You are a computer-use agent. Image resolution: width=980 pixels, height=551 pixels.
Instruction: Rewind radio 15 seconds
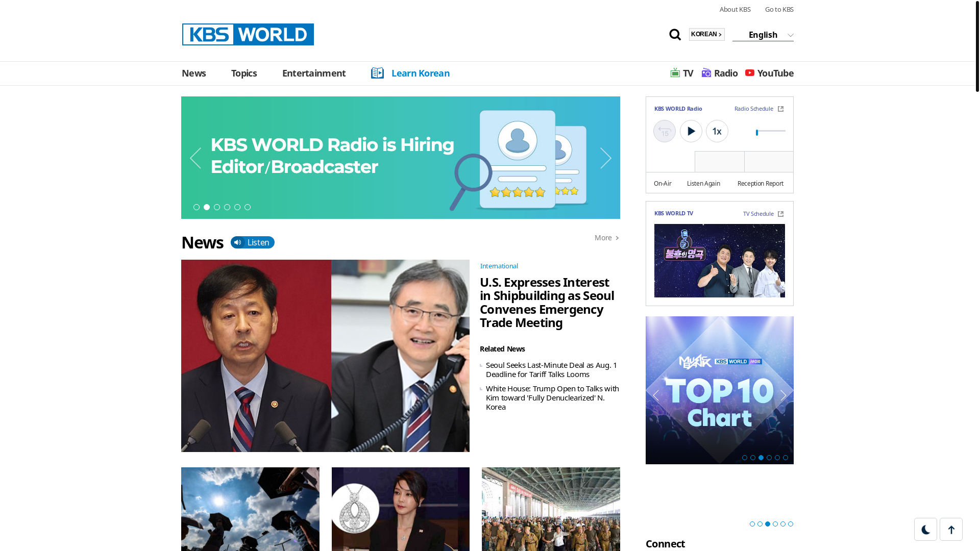tap(665, 131)
